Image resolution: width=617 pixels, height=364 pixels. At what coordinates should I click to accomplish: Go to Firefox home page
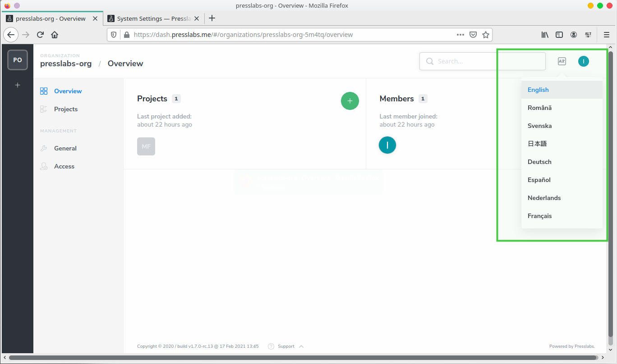pyautogui.click(x=55, y=35)
